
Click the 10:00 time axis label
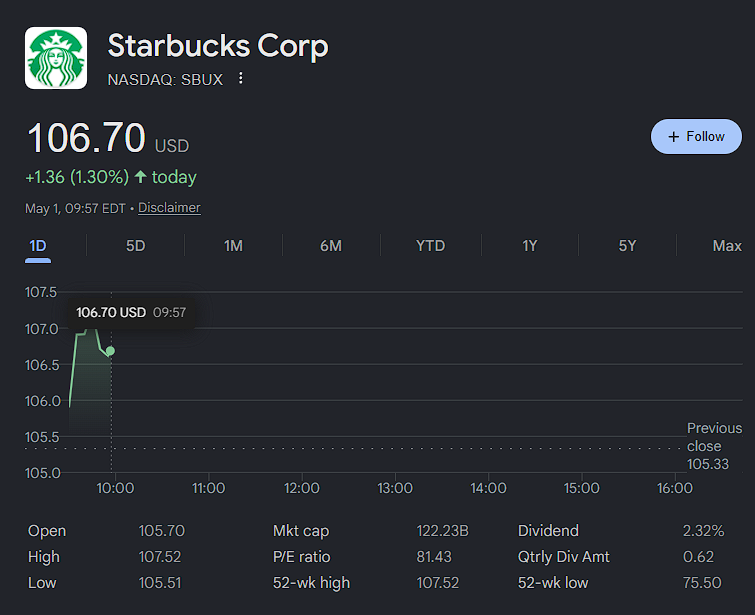115,488
